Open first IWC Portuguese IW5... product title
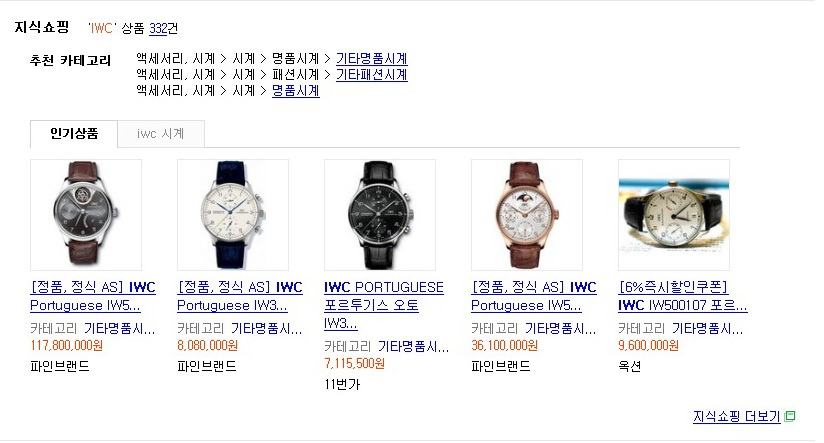824x443 pixels. coord(93,296)
